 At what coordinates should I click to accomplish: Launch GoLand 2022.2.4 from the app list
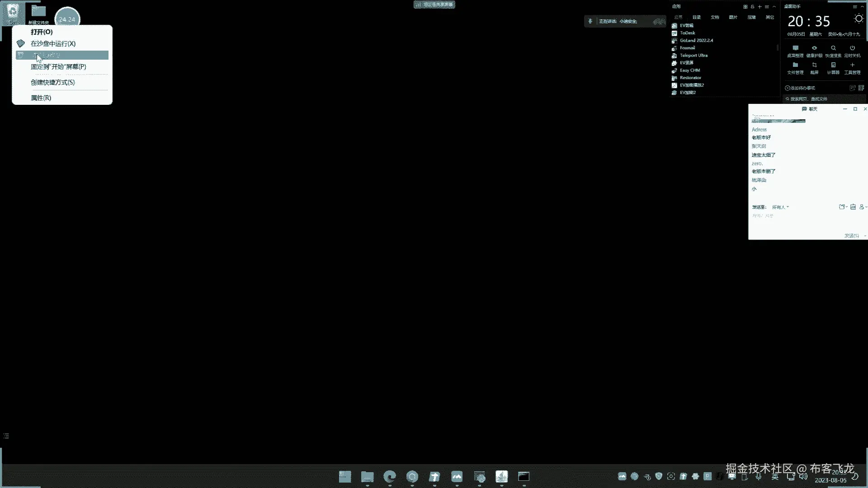pos(696,41)
